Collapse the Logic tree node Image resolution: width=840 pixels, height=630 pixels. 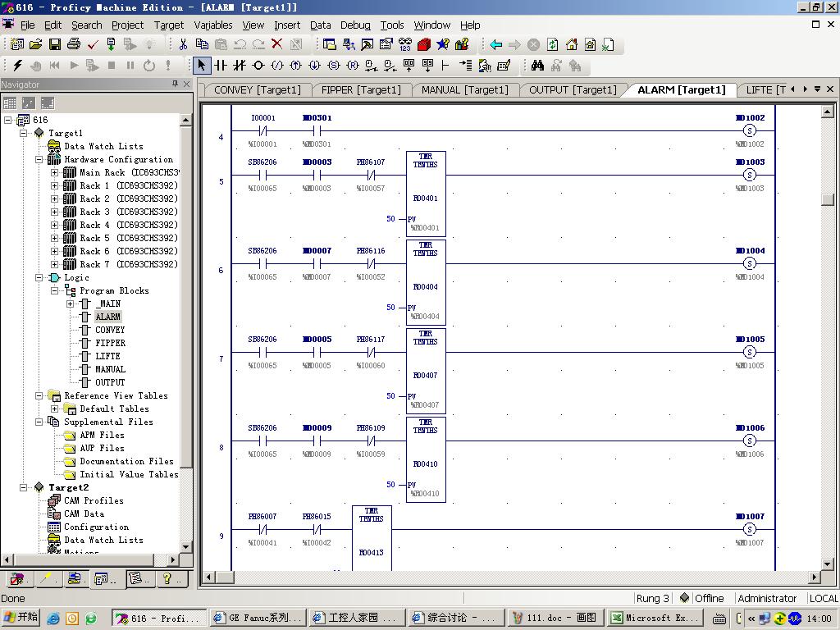tap(39, 277)
